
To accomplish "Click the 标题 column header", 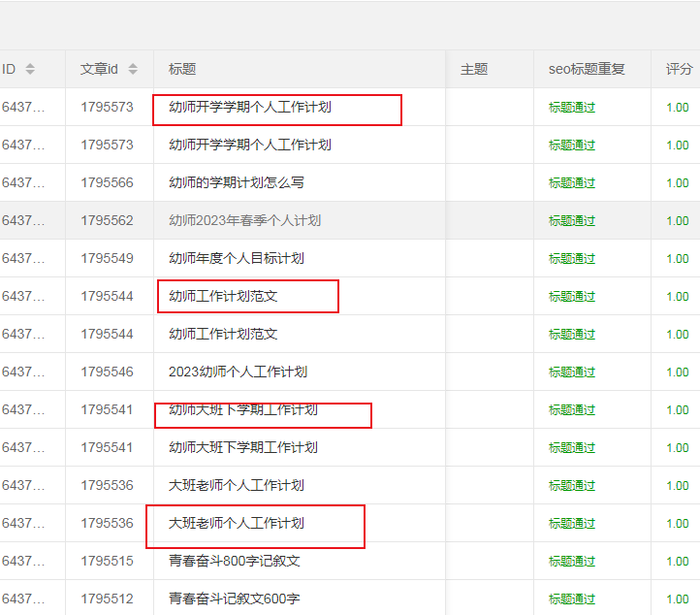I will 182,70.
